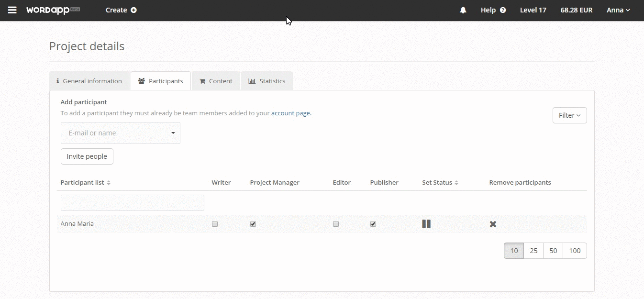Open the E-mail or name dropdown
The image size is (644, 299).
pos(121,133)
